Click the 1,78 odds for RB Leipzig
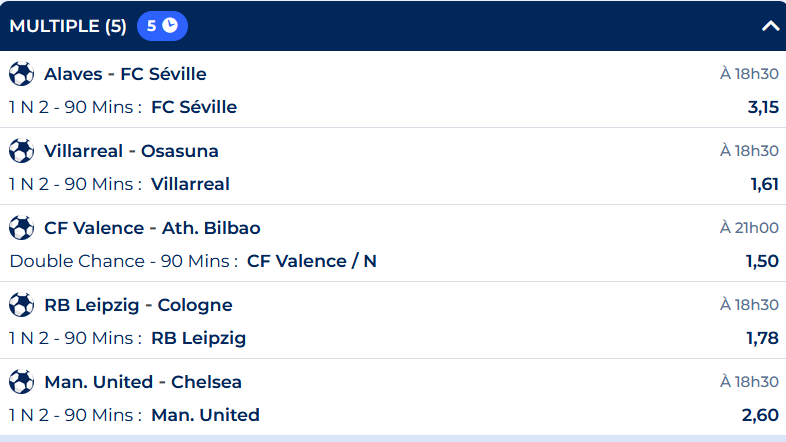 pyautogui.click(x=763, y=338)
